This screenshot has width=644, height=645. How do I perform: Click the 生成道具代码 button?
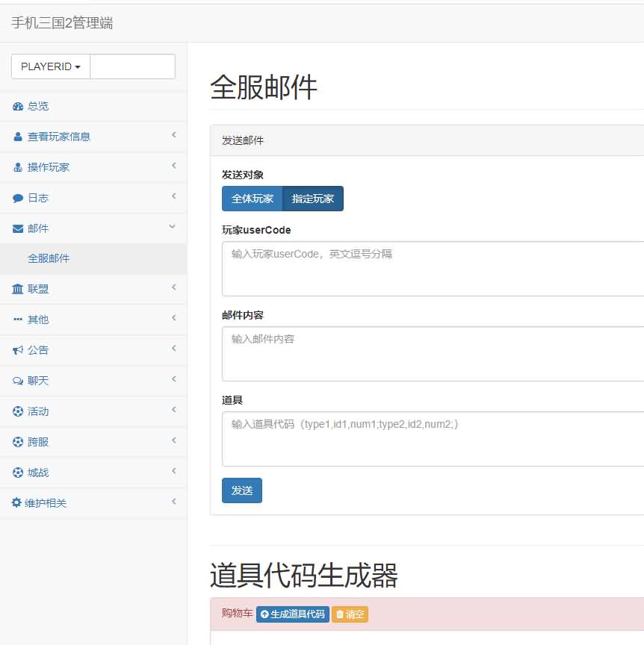pos(293,614)
